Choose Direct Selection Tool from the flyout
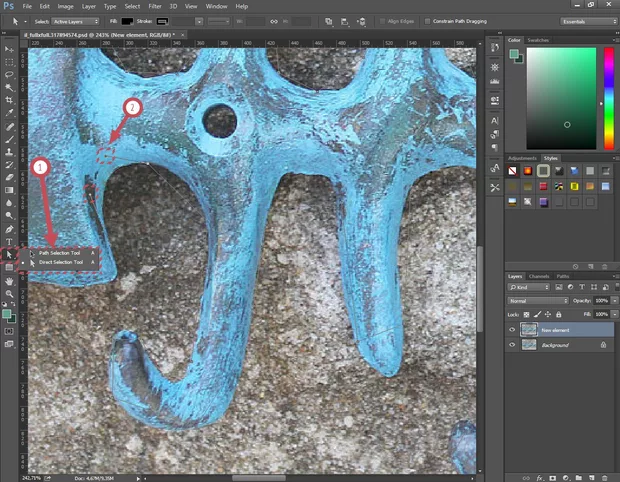Viewport: 620px width, 482px height. [61, 262]
